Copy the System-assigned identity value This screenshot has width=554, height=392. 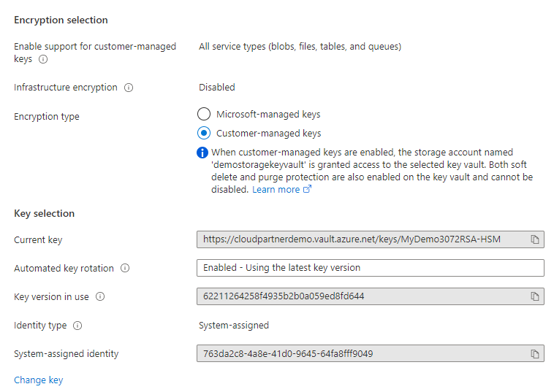535,354
